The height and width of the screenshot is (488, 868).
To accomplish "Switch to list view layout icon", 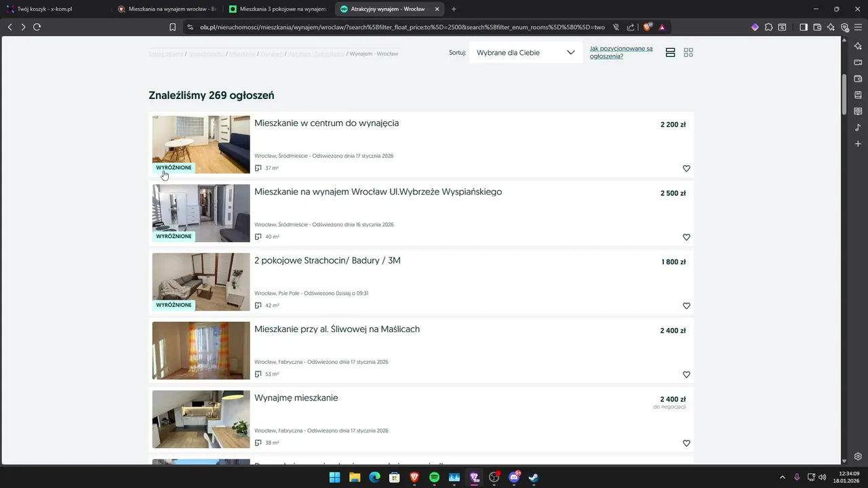I will (671, 52).
